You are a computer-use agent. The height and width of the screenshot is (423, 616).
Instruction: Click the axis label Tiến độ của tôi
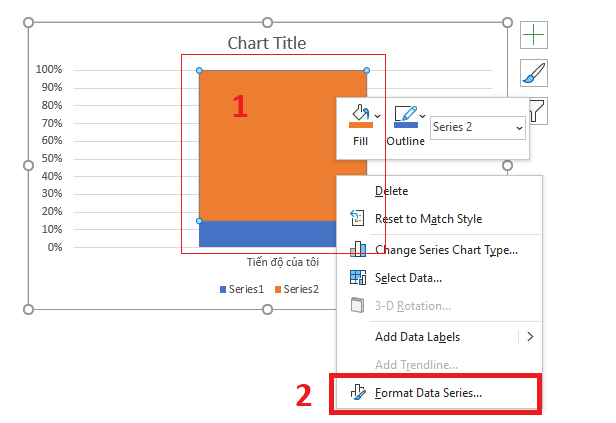tap(283, 262)
